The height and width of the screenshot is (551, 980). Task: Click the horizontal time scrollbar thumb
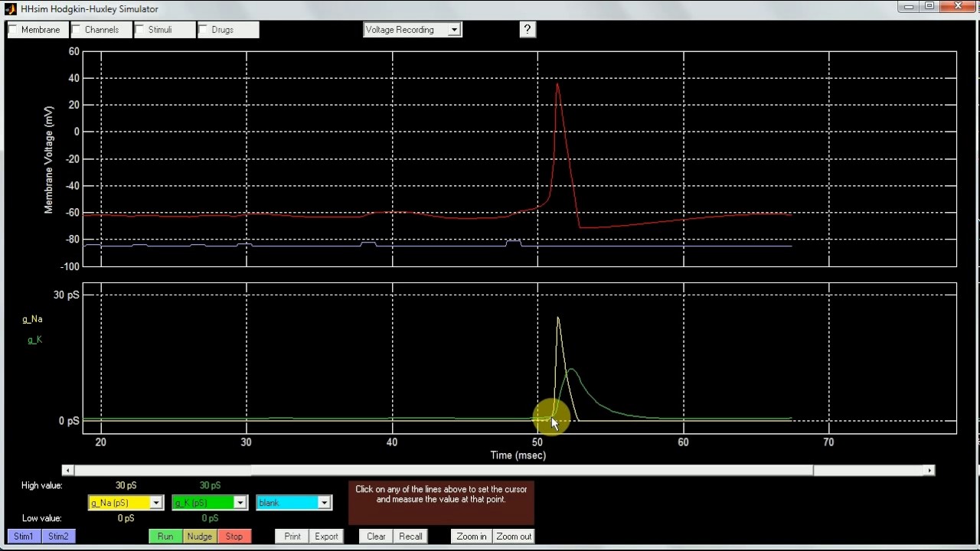click(x=532, y=470)
